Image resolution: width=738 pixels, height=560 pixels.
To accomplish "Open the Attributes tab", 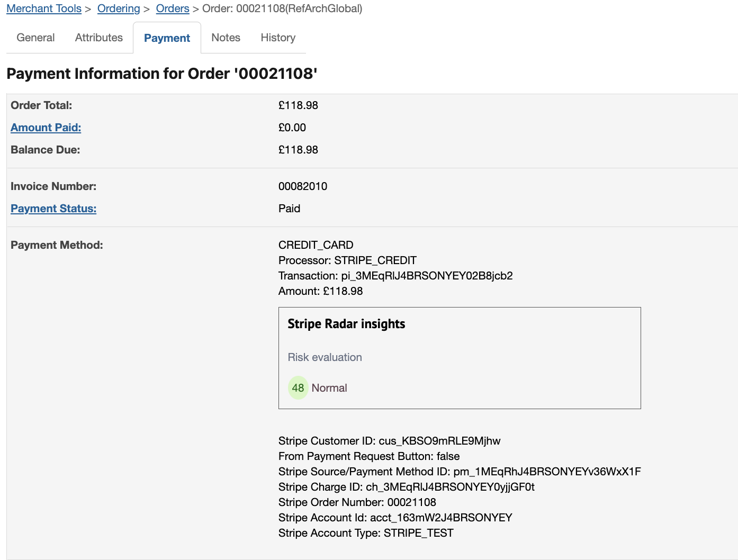I will [99, 38].
